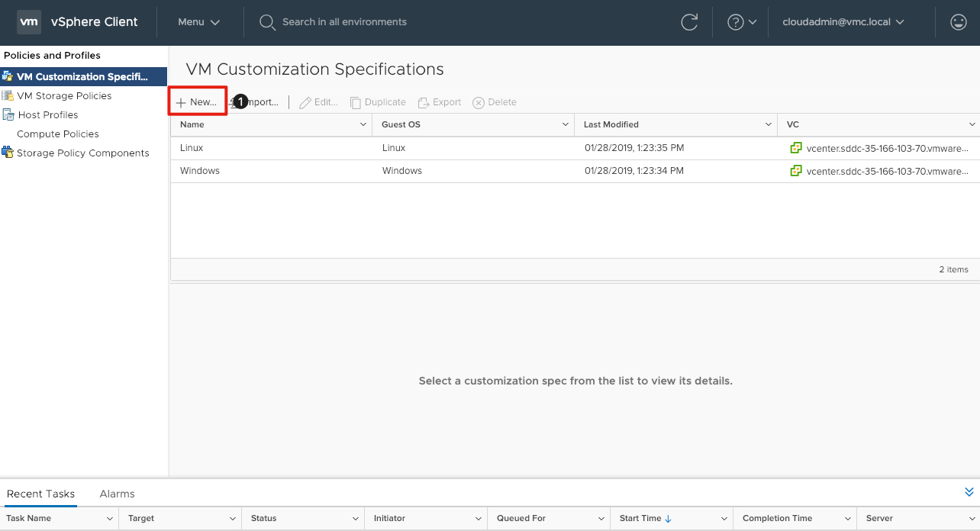This screenshot has height=531, width=980.
Task: Open Host Profiles from sidebar
Action: 47,114
